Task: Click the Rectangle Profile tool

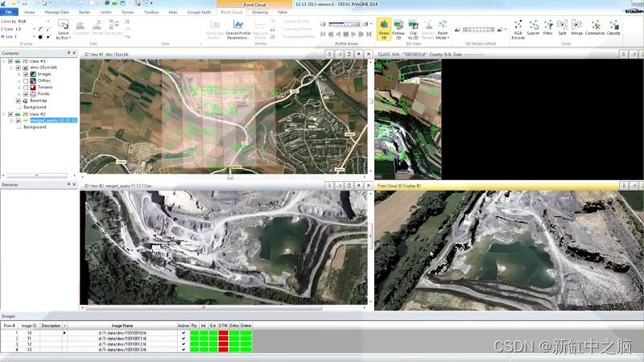Action: tap(215, 29)
